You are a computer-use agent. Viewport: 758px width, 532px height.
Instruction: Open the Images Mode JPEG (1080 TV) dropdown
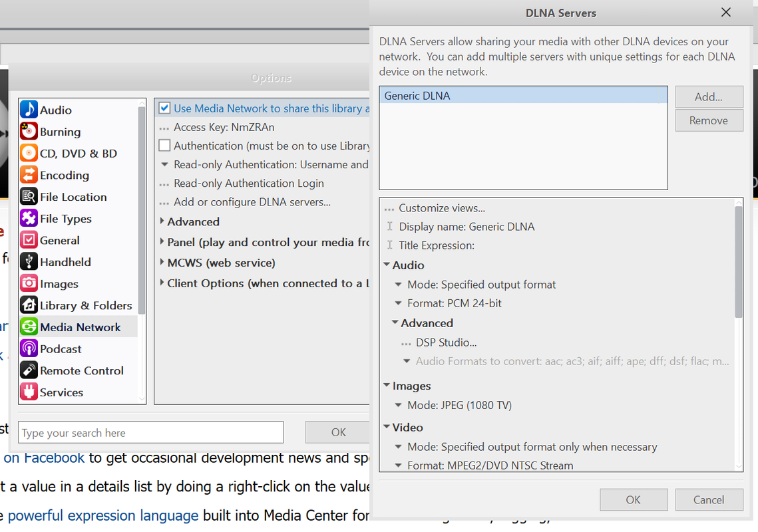click(x=399, y=405)
